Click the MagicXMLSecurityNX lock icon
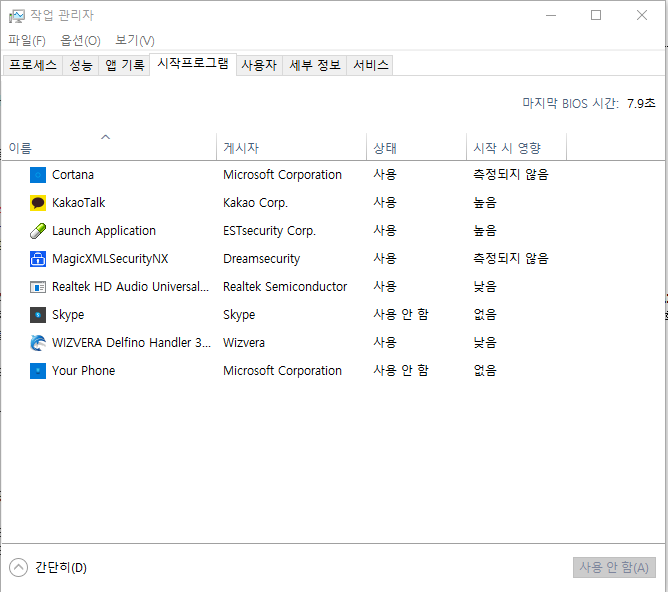The image size is (668, 592). [x=37, y=259]
